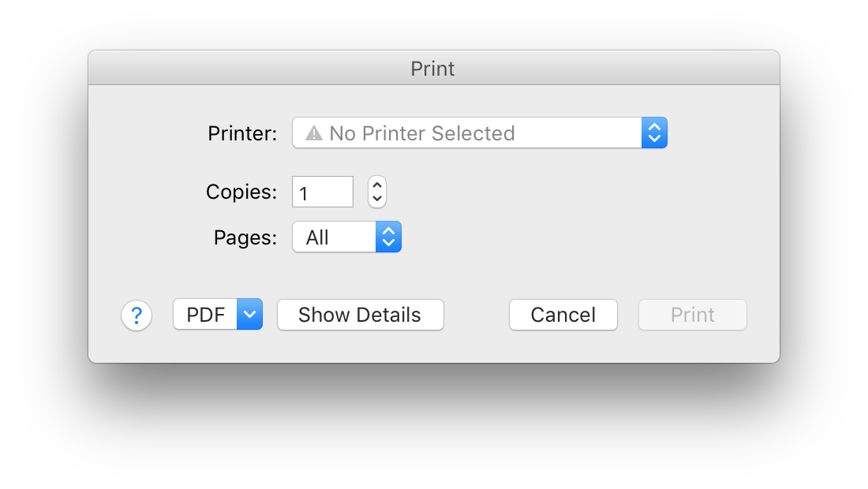This screenshot has width=868, height=489.
Task: Click the Printer: label text
Action: click(x=242, y=133)
